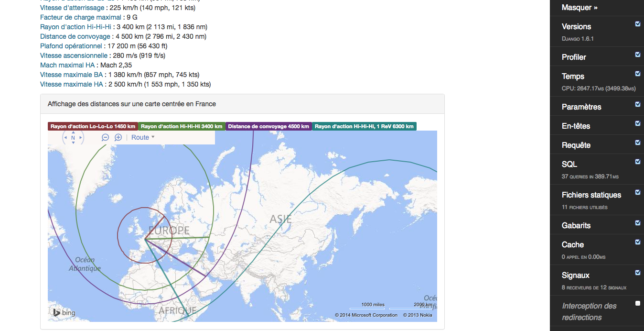The image size is (644, 331).
Task: Follow the Plafond opérationnel link
Action: [71, 46]
